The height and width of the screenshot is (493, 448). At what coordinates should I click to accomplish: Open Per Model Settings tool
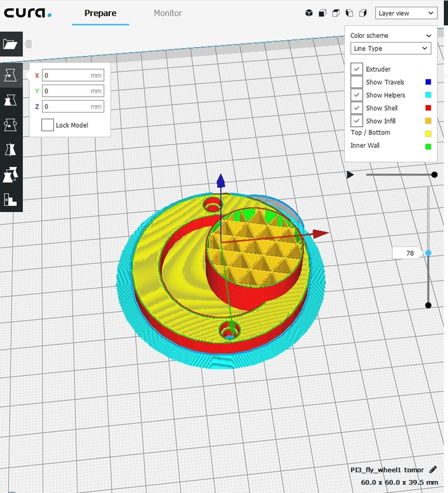(x=11, y=175)
